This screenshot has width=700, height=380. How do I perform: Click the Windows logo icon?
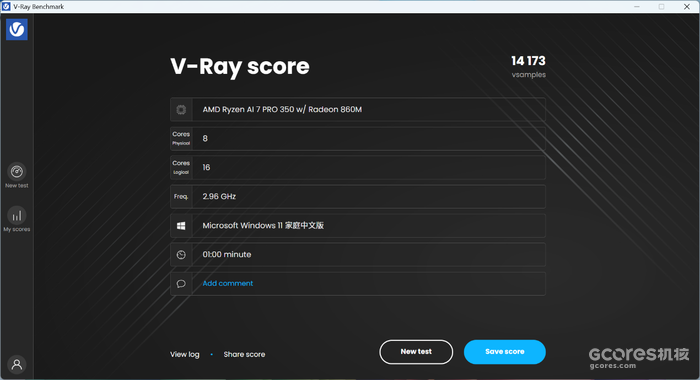click(x=181, y=226)
